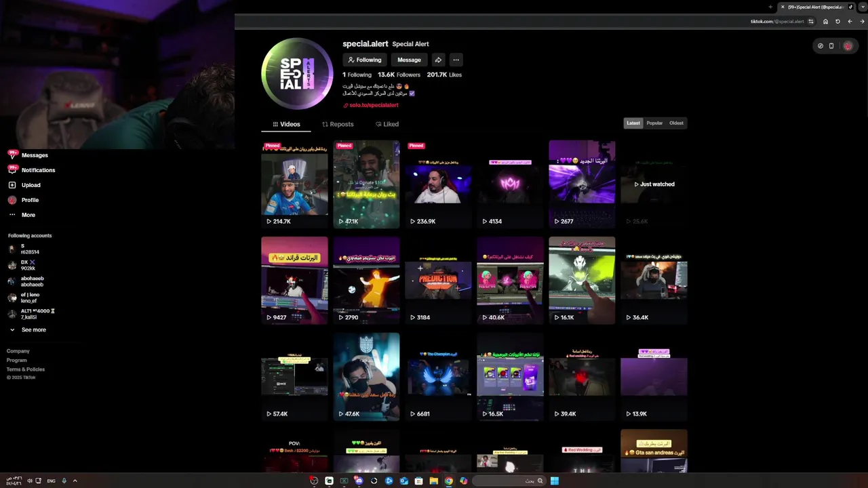This screenshot has height=488, width=868.
Task: Open the video with 9427 views
Action: click(294, 280)
